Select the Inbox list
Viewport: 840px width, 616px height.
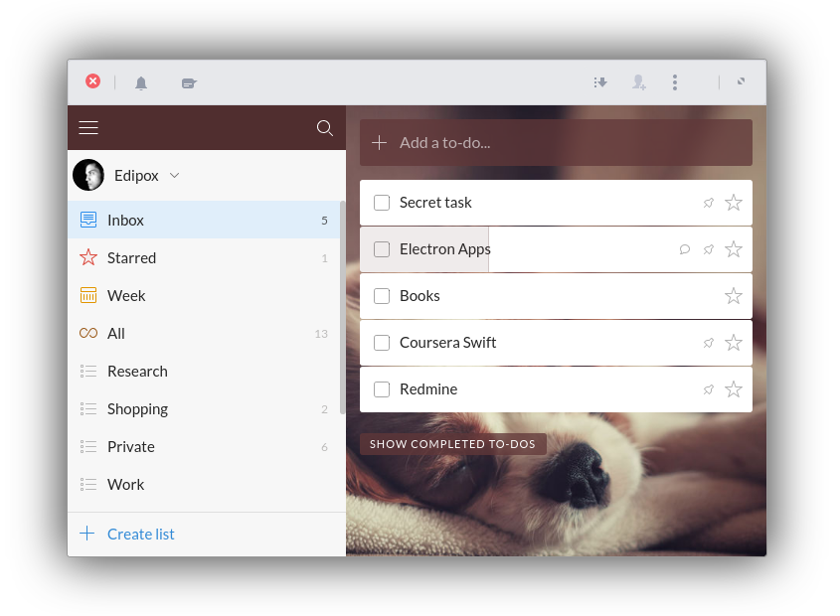pos(204,220)
